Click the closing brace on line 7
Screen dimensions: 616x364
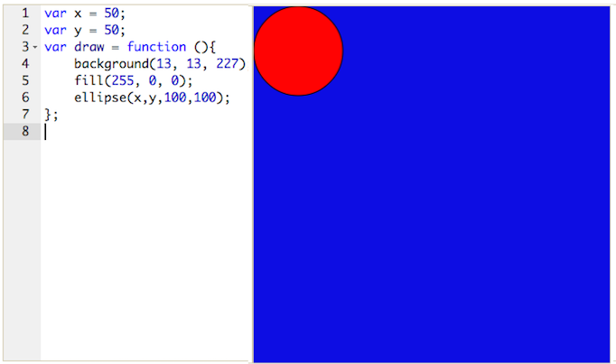coord(48,115)
